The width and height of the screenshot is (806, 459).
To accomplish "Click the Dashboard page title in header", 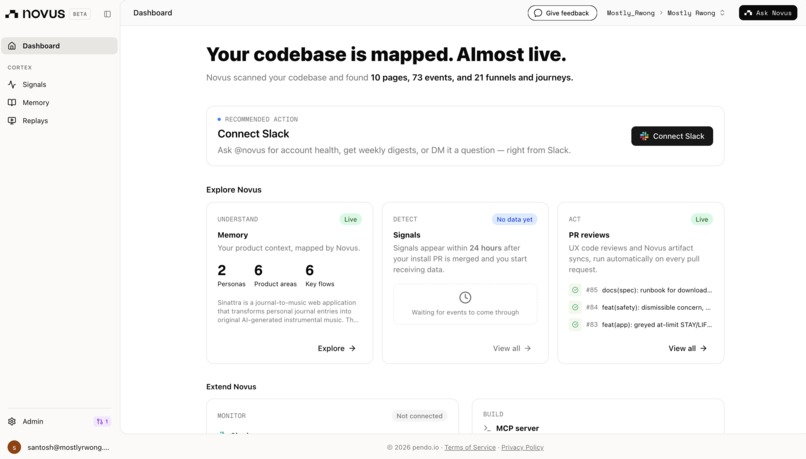I will point(153,13).
